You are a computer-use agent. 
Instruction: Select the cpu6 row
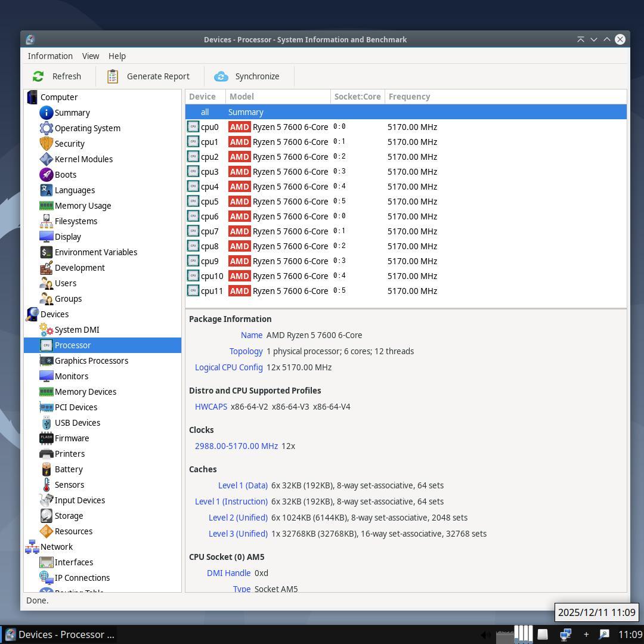406,216
